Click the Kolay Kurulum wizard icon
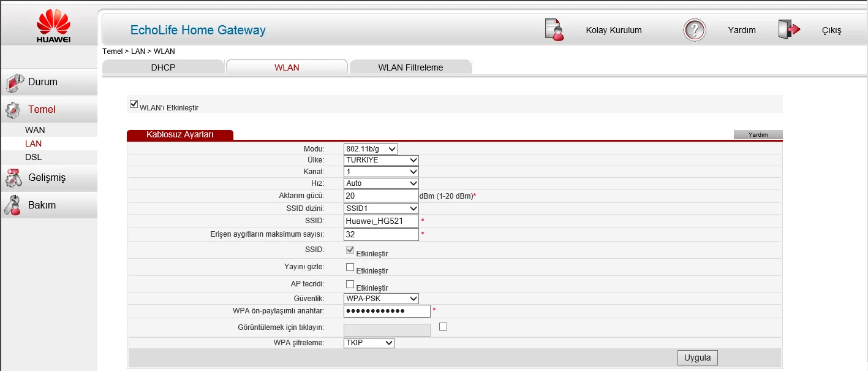The height and width of the screenshot is (371, 868). 554,30
